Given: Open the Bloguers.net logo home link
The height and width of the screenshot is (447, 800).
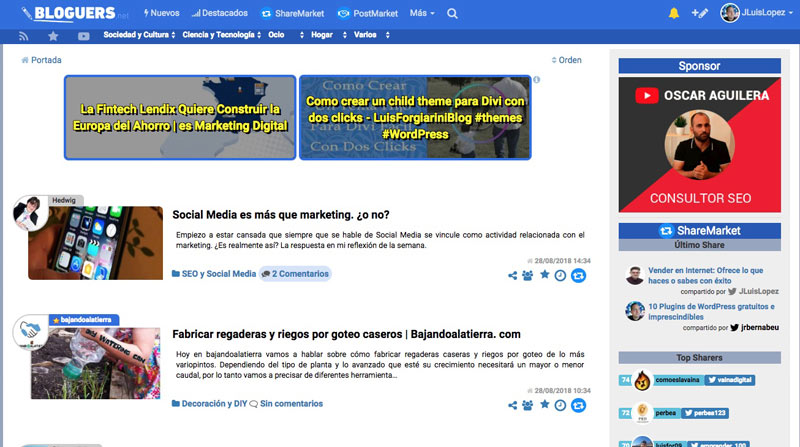Looking at the screenshot, I should point(74,13).
